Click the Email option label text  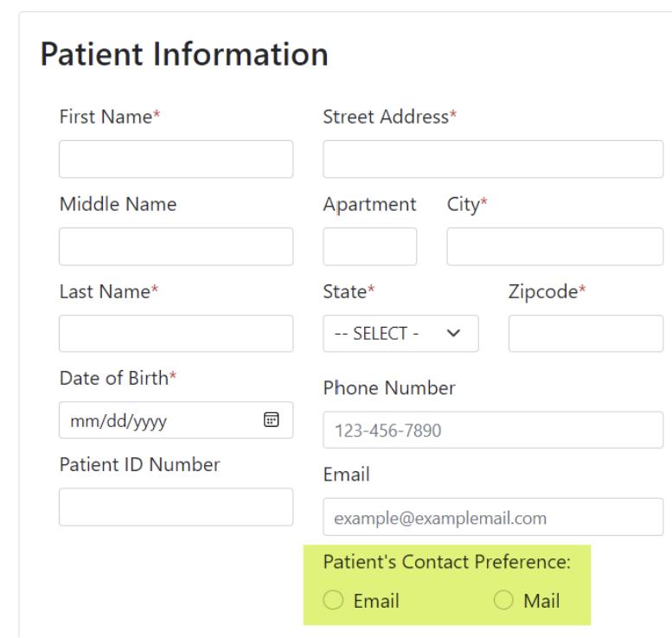click(375, 600)
